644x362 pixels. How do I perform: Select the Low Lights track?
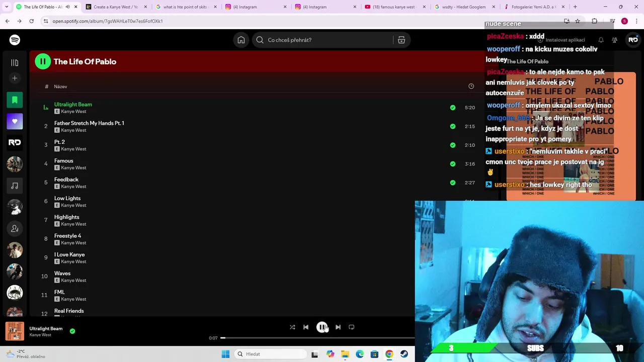click(67, 198)
